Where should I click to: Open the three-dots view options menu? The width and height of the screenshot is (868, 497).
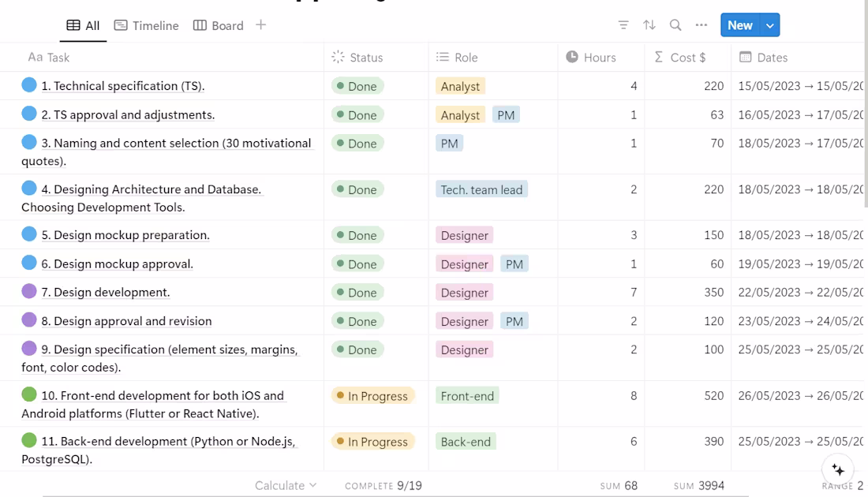(x=702, y=25)
